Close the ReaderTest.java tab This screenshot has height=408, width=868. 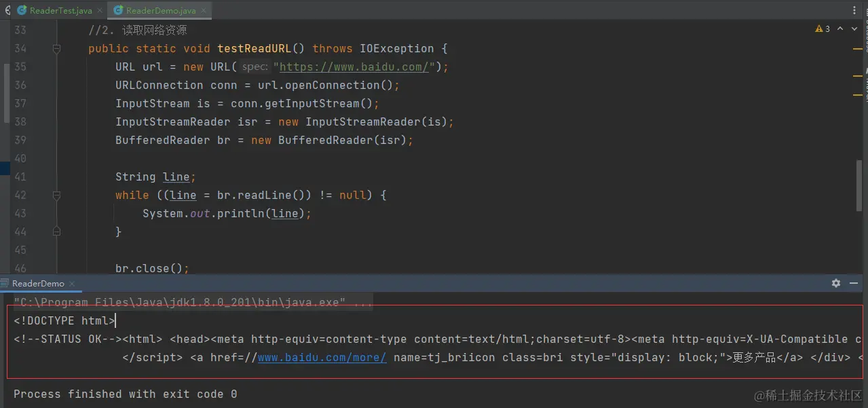pos(100,11)
